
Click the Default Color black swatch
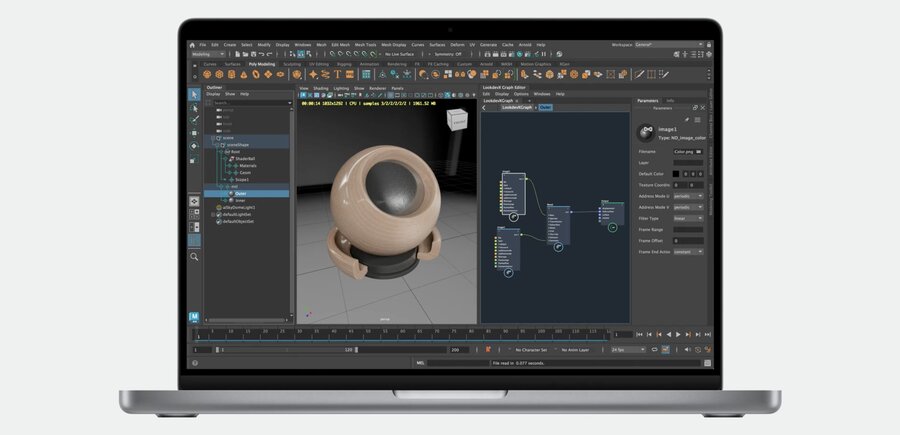coord(676,173)
